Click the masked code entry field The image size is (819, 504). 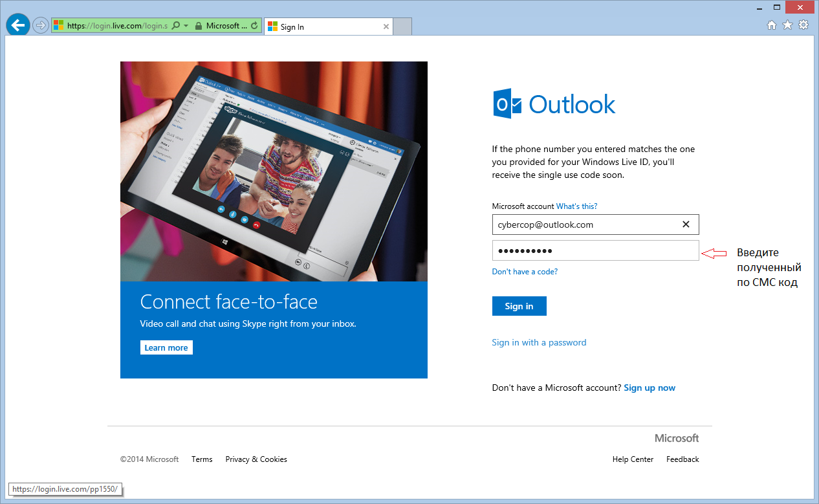(595, 250)
